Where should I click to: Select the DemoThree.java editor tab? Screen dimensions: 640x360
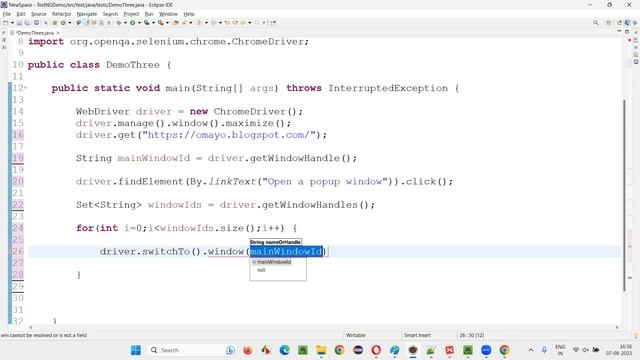[35, 33]
